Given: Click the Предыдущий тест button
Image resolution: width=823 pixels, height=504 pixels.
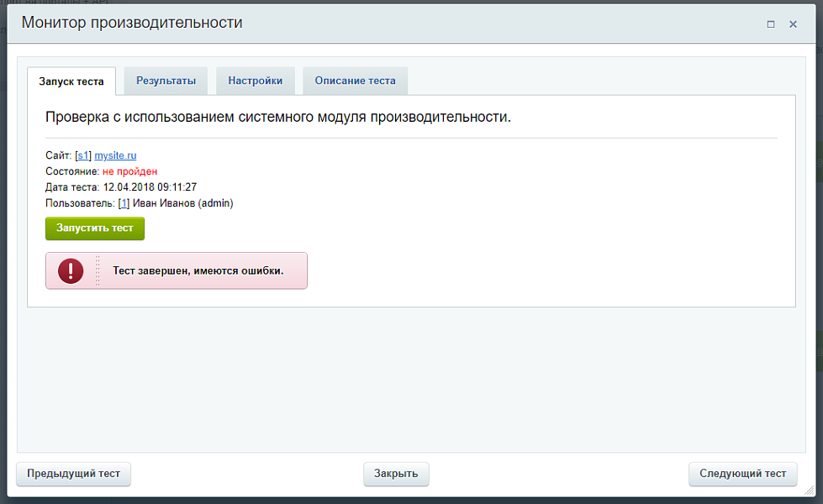Looking at the screenshot, I should (74, 474).
